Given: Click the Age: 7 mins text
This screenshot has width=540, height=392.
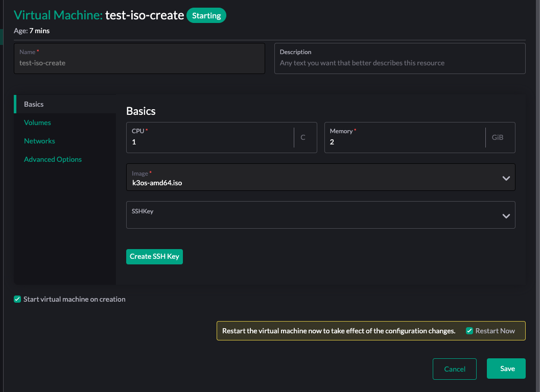Looking at the screenshot, I should click(x=32, y=31).
